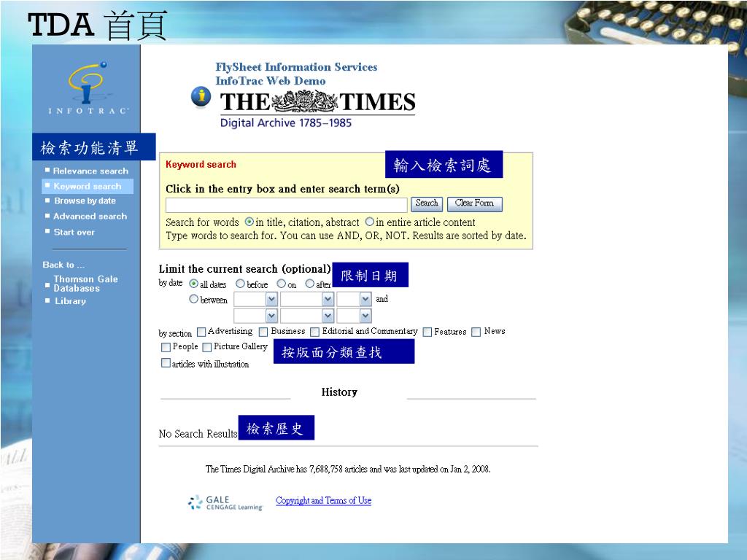Select the 'between' date radio button

tap(193, 299)
